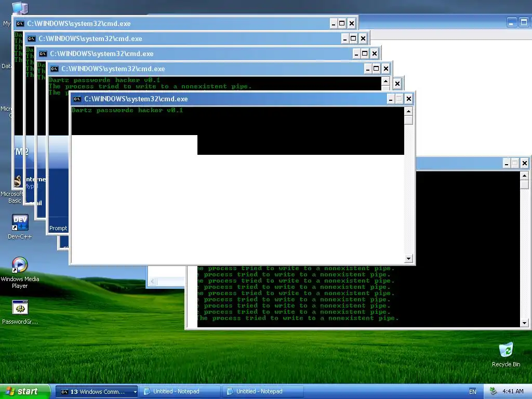Click the network icon in system tray
This screenshot has width=532, height=399.
[494, 391]
